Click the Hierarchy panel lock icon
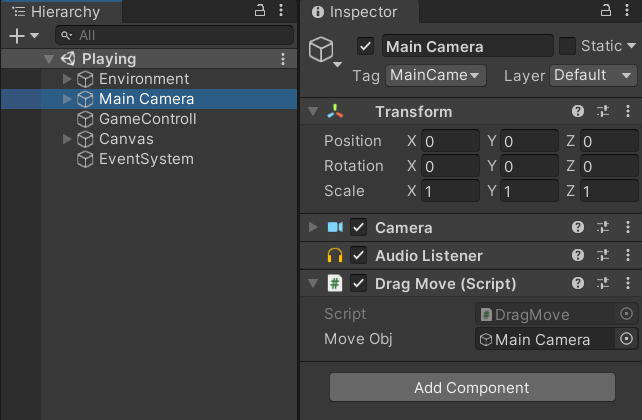The width and height of the screenshot is (642, 420). (260, 11)
